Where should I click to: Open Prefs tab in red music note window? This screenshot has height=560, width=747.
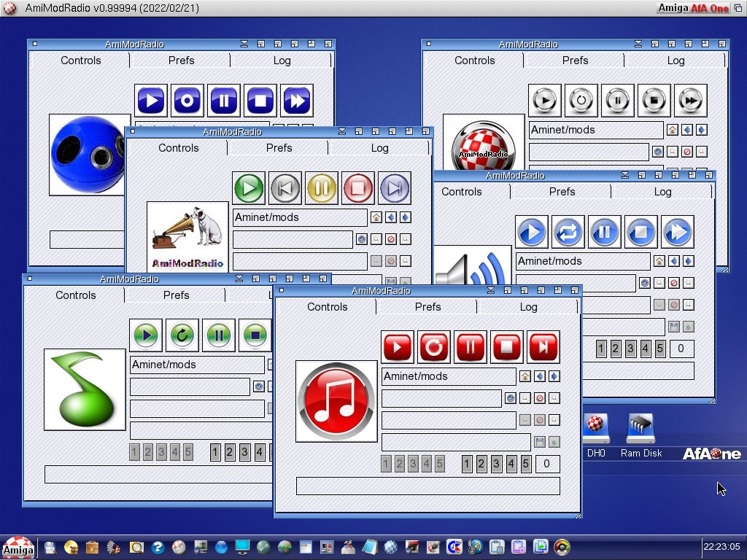tap(427, 307)
